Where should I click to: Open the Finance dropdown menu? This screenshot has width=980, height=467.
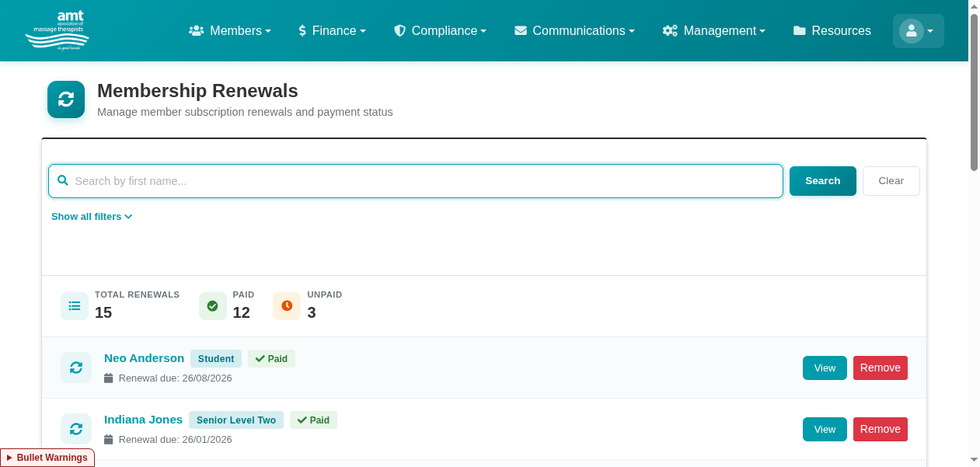coord(333,30)
